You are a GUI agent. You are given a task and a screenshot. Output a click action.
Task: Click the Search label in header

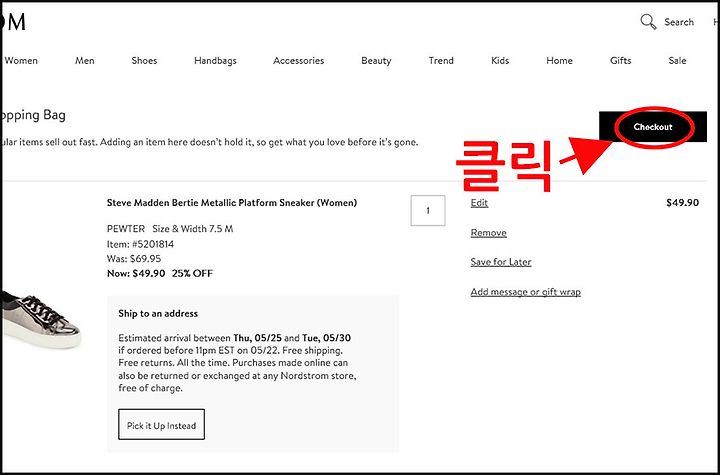679,22
